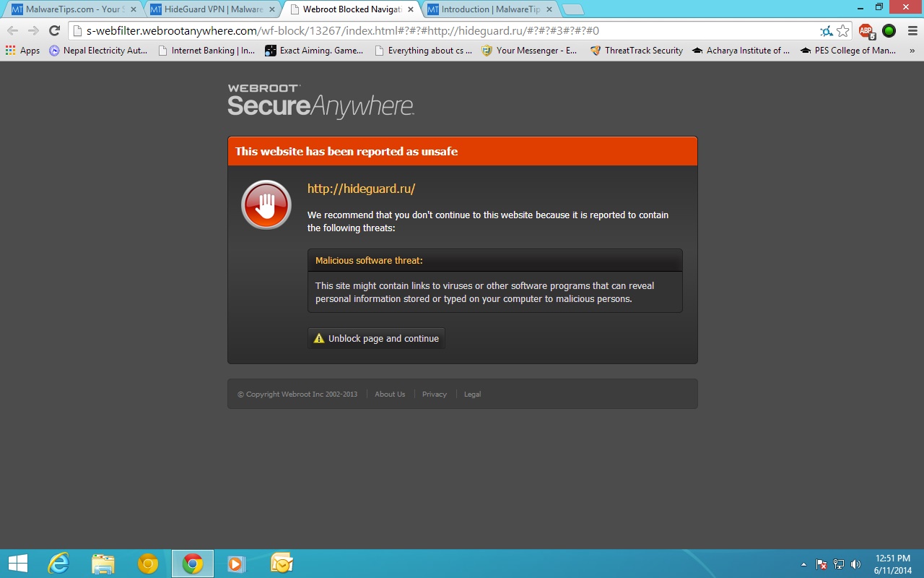Open the Exact Aiming. Game... bookmark
The height and width of the screenshot is (578, 924).
tap(314, 51)
